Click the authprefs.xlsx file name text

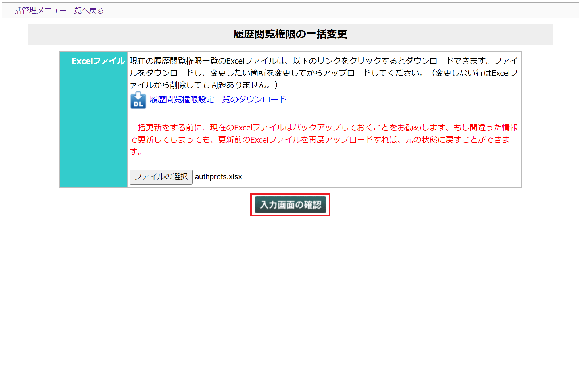pos(218,177)
